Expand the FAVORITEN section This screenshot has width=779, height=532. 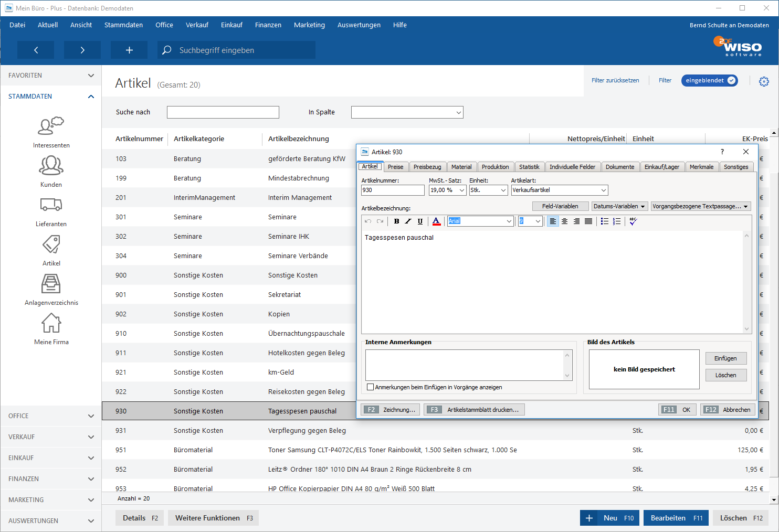51,76
